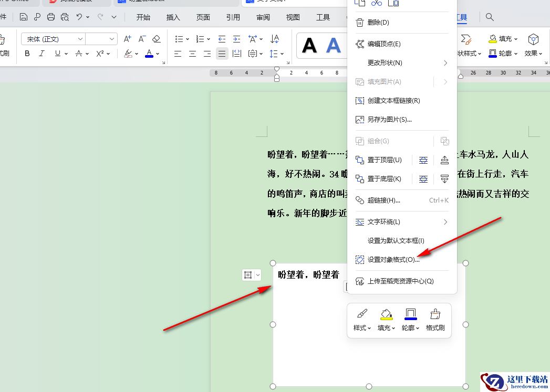Click the cut scissors icon in context menu

tap(376, 3)
